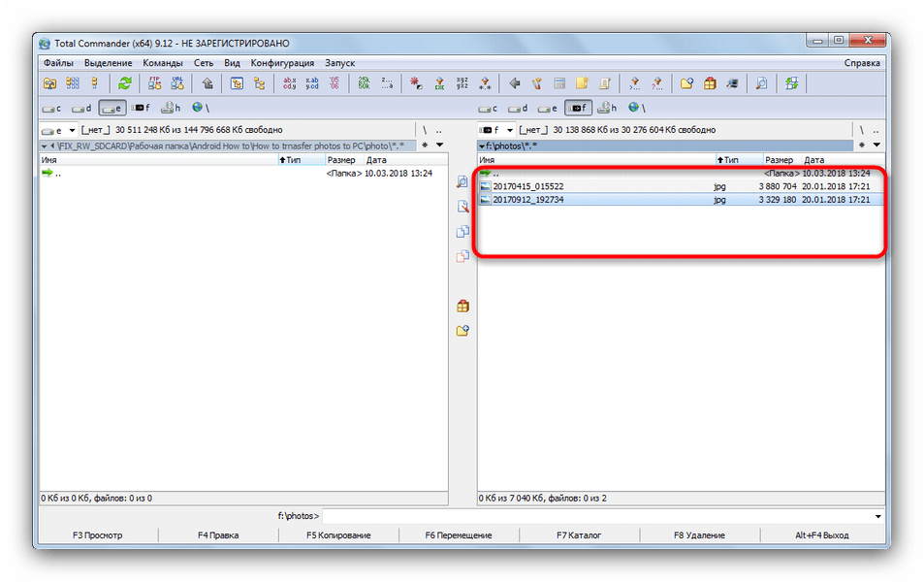Open command line history dropdown arrow
The width and height of the screenshot is (924, 582).
pyautogui.click(x=878, y=517)
